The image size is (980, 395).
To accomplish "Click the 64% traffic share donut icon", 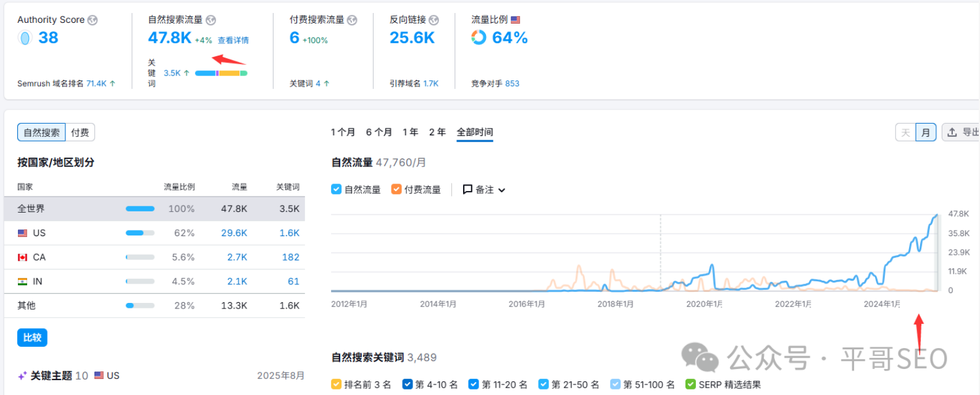I will [479, 38].
